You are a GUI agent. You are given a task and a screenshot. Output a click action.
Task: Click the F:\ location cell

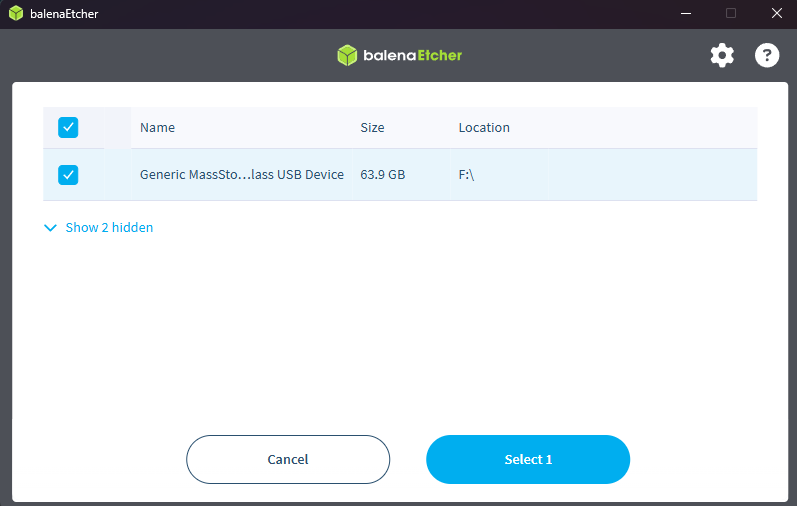[x=466, y=175]
